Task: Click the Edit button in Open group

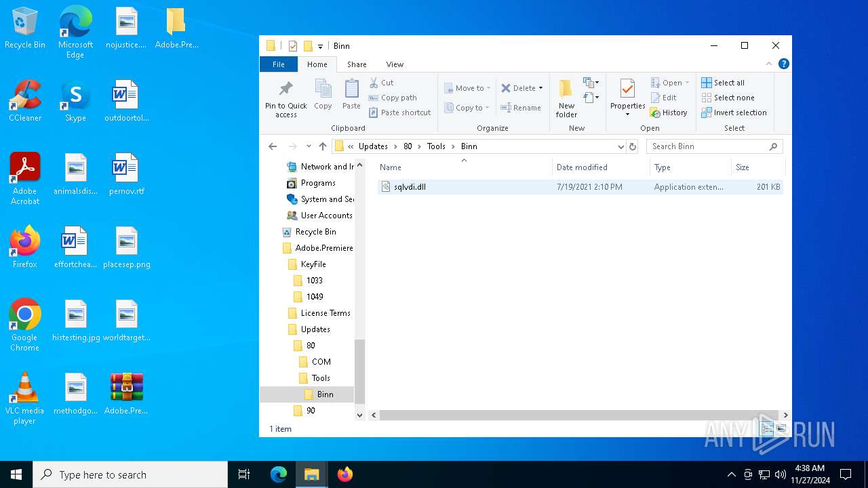Action: point(663,98)
